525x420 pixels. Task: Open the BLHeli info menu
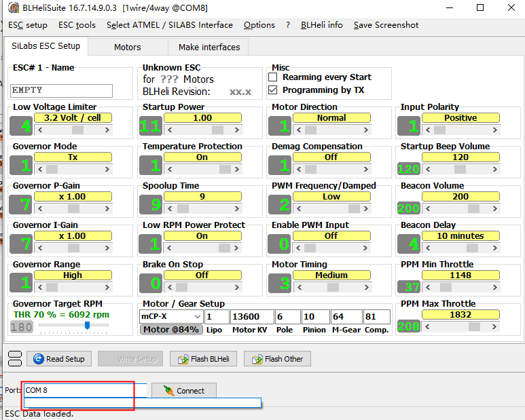tap(322, 25)
